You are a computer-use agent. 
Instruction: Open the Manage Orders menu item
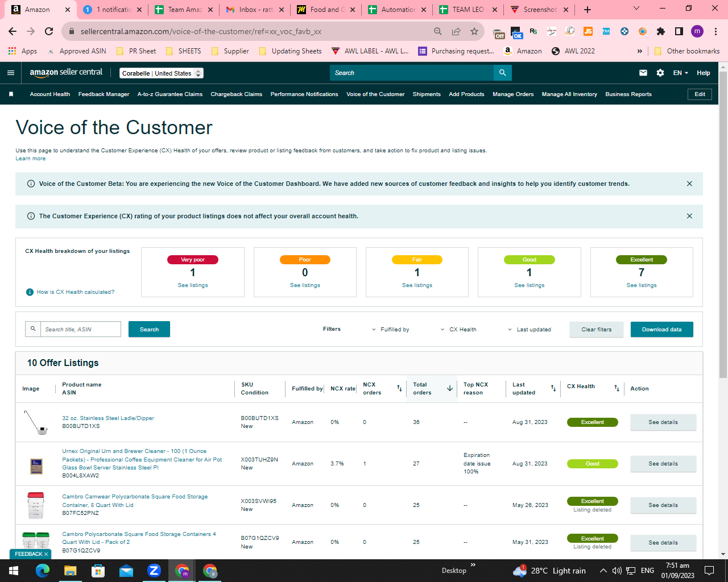tap(513, 94)
